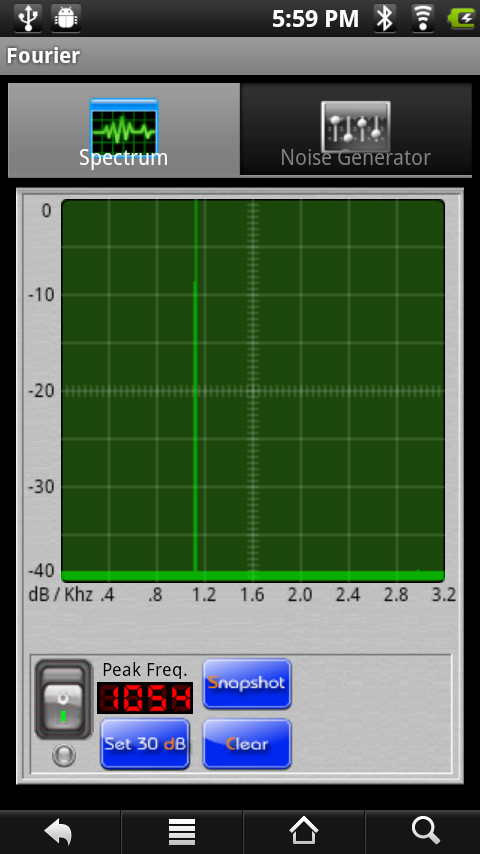Click the Bluetooth status icon
This screenshot has width=480, height=854.
pos(385,18)
